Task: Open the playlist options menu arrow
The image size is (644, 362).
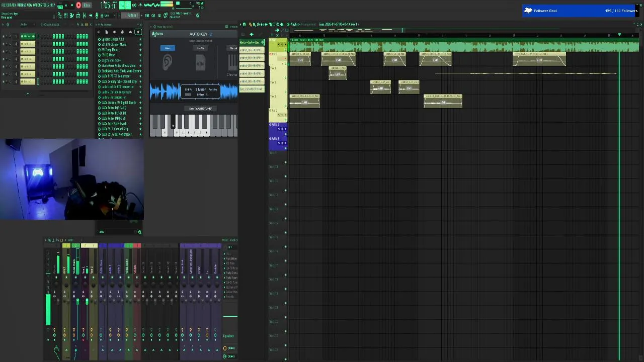Action: pos(240,24)
